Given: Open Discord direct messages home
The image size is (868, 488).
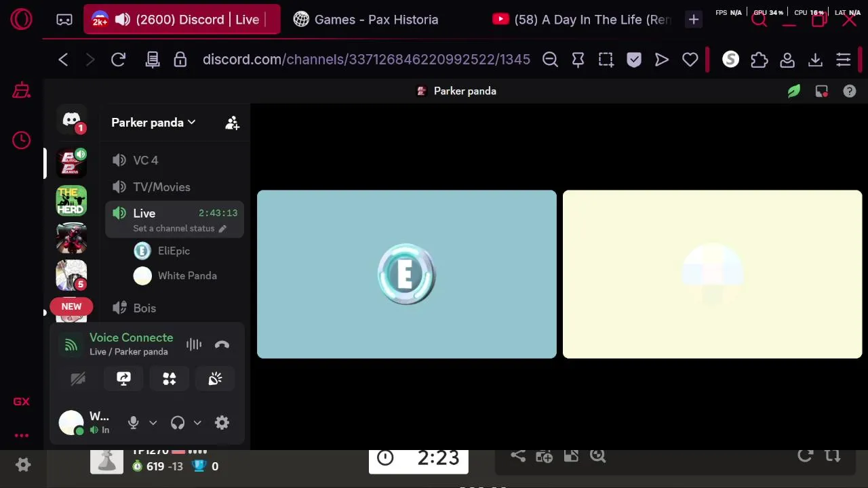Looking at the screenshot, I should pos(71,121).
